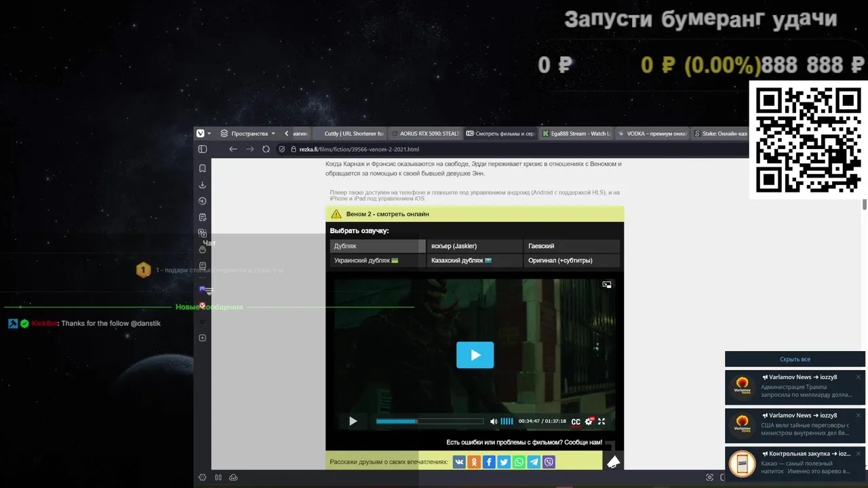The height and width of the screenshot is (488, 868).
Task: Share on Odnoklassniki
Action: pos(474,462)
